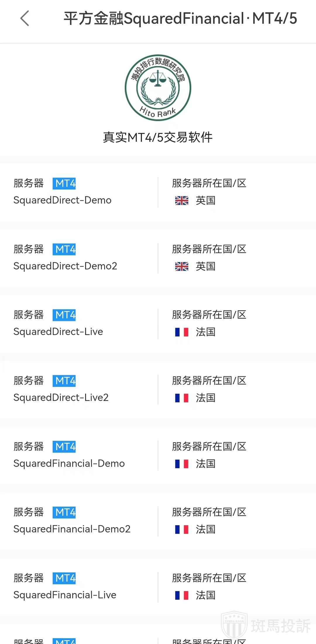316x644 pixels.
Task: Click the 真实MT4/5交易软件 heading
Action: (158, 137)
